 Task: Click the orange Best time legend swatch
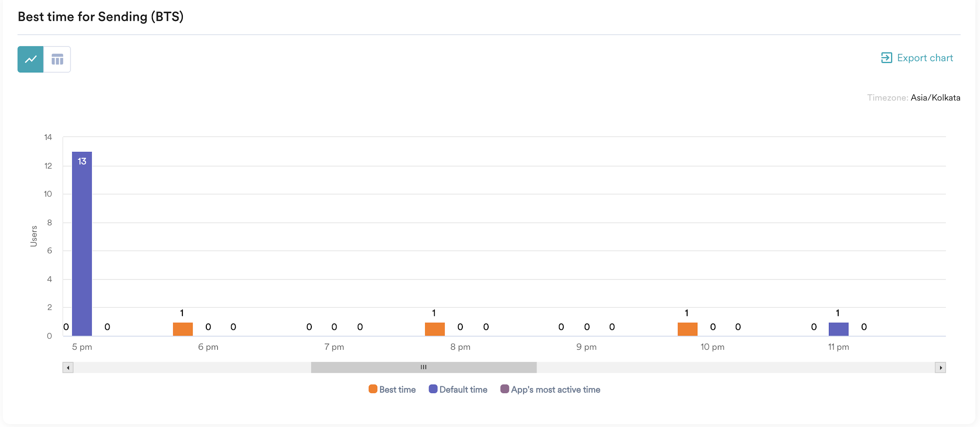pyautogui.click(x=373, y=389)
